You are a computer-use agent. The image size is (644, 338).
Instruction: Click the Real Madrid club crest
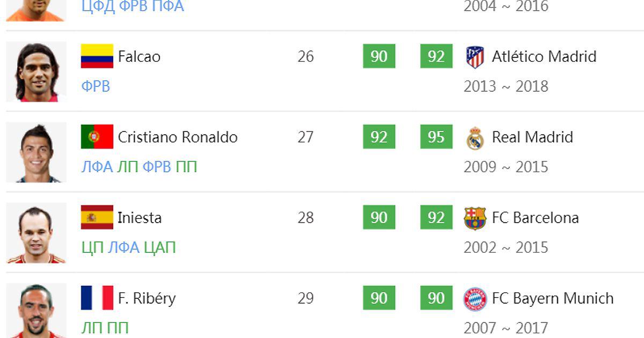click(x=475, y=137)
